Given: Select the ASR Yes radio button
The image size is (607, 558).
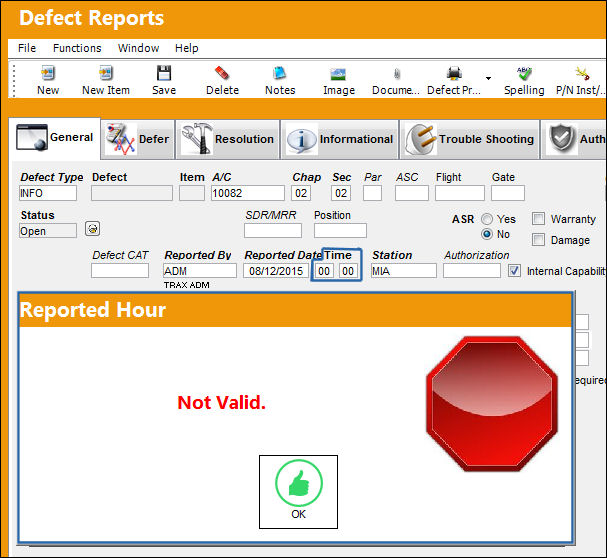Looking at the screenshot, I should coord(487,219).
